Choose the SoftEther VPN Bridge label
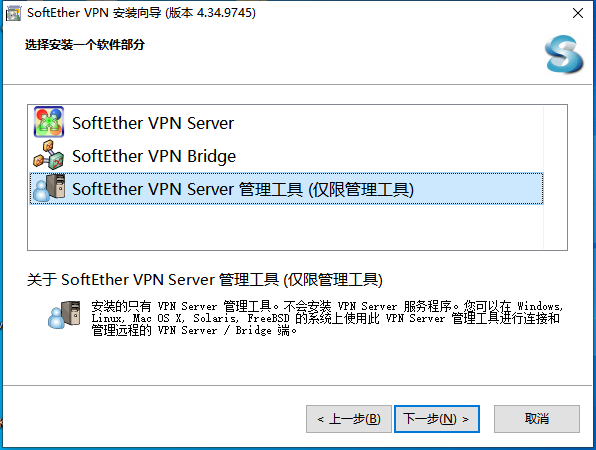Screen dimensions: 596x450 click(x=154, y=156)
